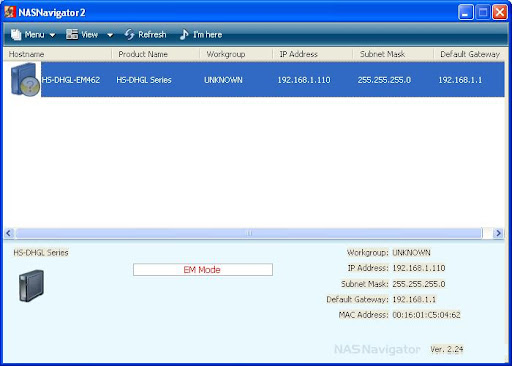512x366 pixels.
Task: Expand the Menu dropdown arrow
Action: (52, 35)
